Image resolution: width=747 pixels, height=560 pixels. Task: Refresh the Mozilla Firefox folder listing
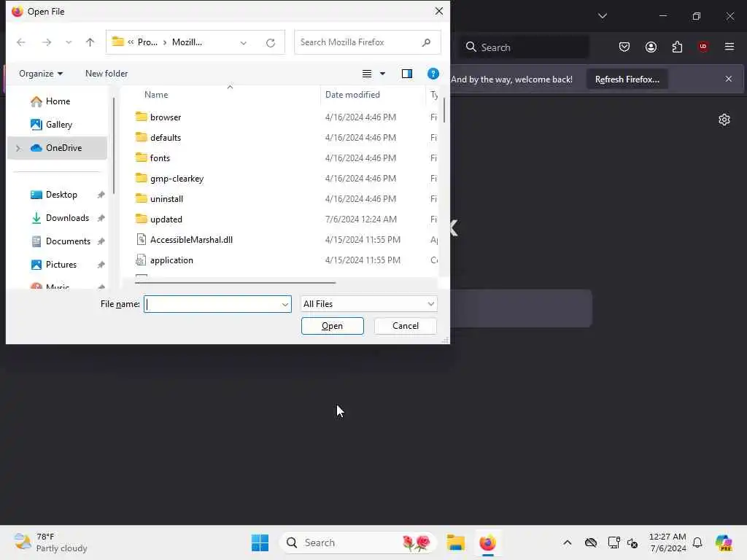point(271,43)
